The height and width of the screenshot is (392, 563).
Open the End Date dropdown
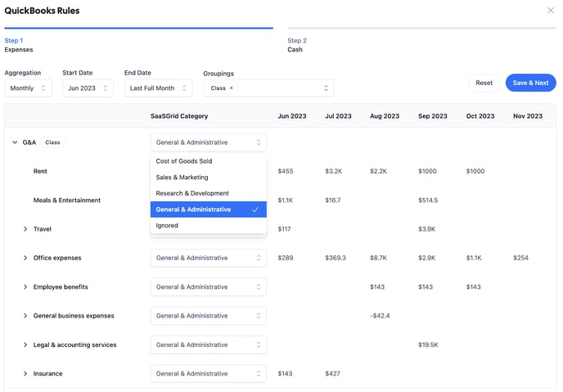pos(158,88)
